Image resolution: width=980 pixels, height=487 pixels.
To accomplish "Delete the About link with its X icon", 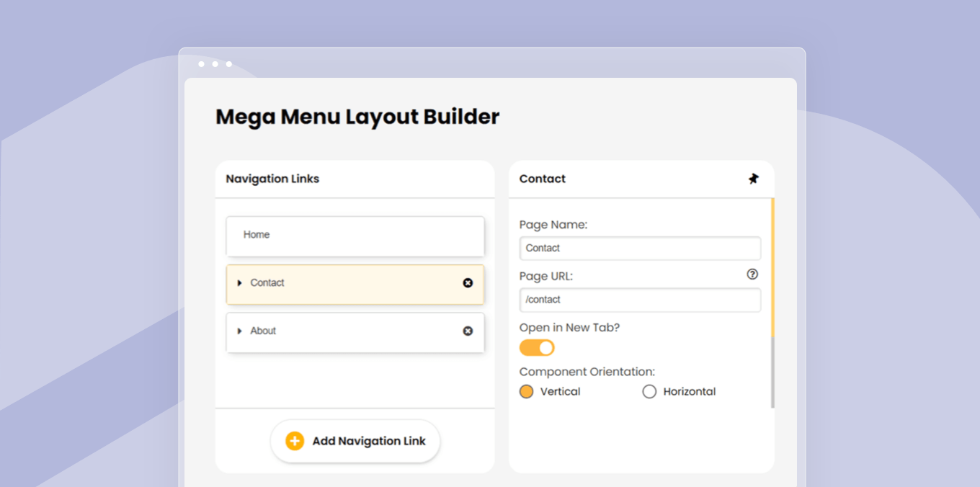I will point(468,331).
